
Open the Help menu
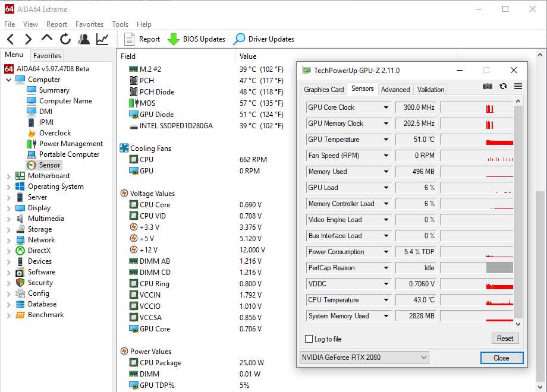click(144, 24)
